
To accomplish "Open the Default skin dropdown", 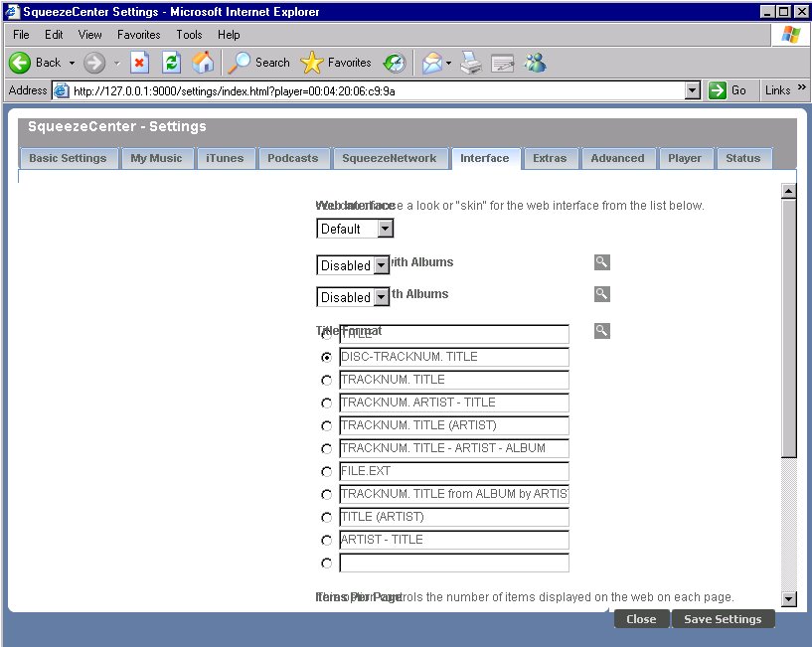I will click(x=355, y=230).
